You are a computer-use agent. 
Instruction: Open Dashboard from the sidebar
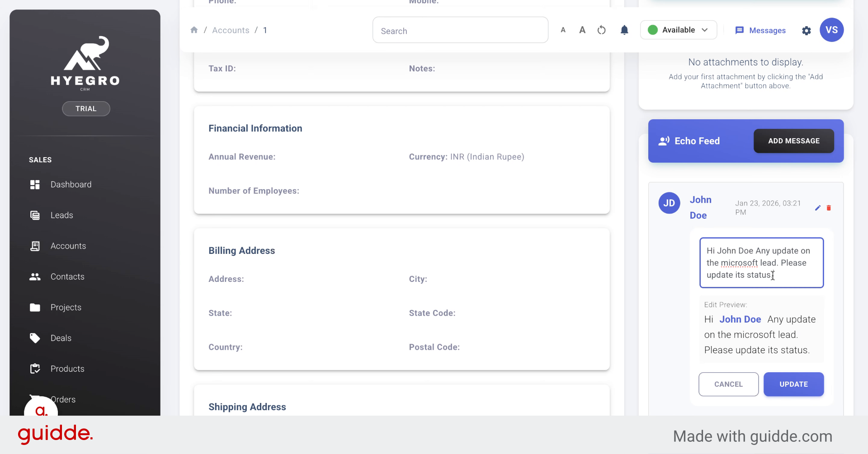pyautogui.click(x=71, y=185)
